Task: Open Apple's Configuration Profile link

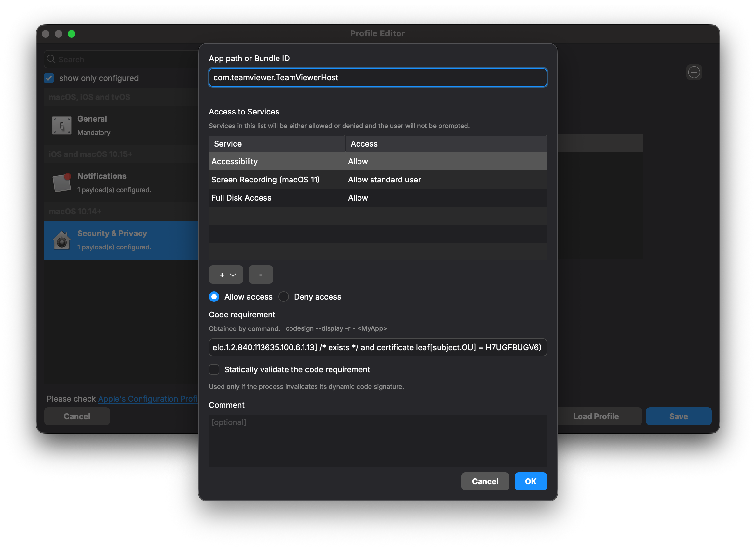Action: [x=147, y=399]
